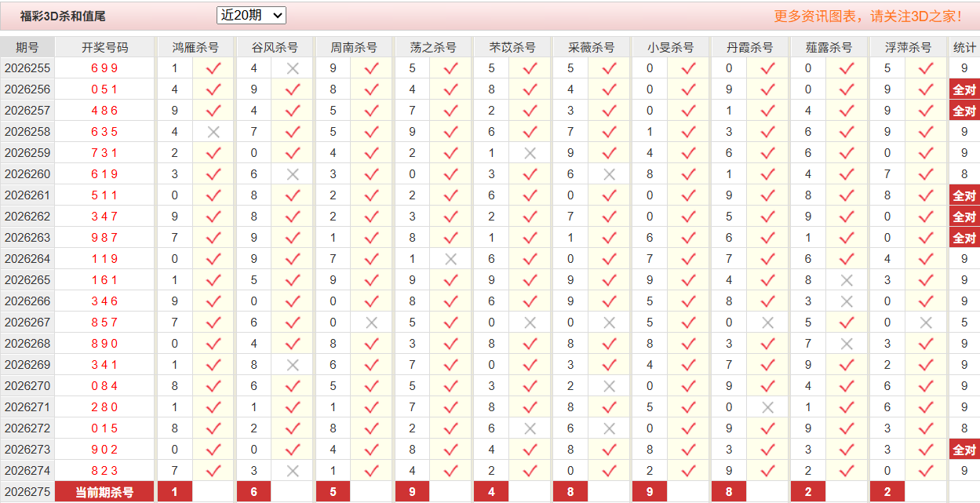Click the 全对 badge in row 2026263
The height and width of the screenshot is (503, 980).
[x=964, y=238]
